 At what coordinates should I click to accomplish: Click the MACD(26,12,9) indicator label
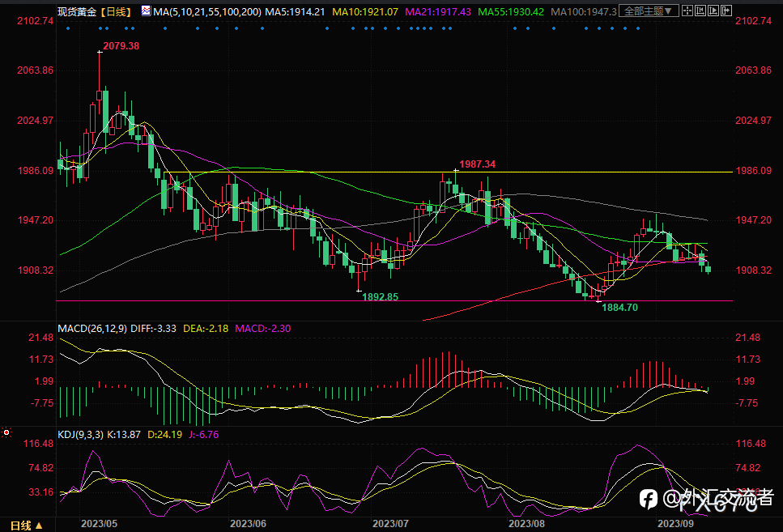coord(92,328)
